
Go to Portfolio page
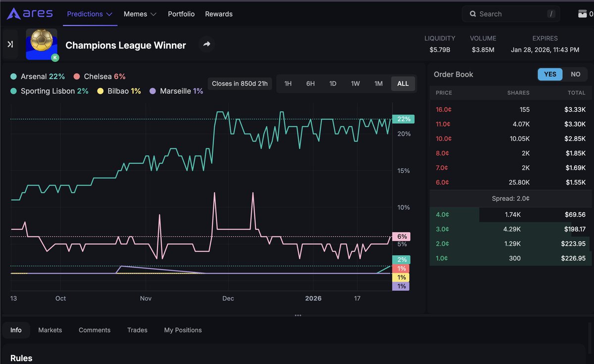coord(181,14)
